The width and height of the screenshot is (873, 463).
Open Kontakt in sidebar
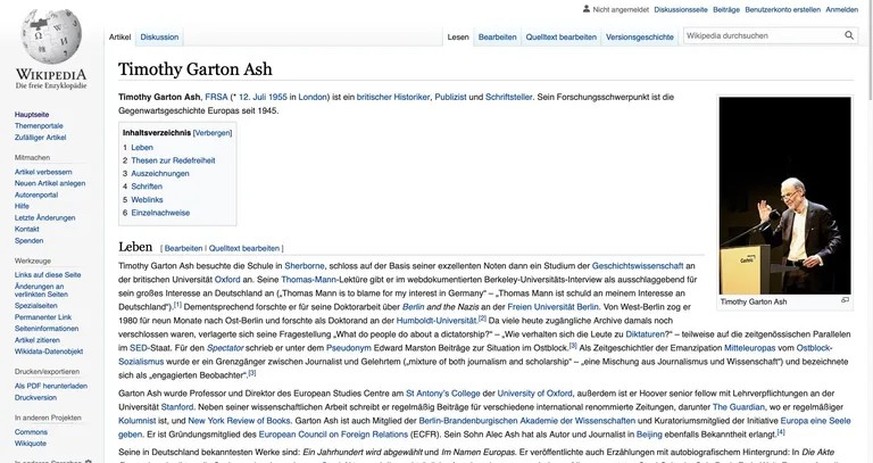click(27, 229)
